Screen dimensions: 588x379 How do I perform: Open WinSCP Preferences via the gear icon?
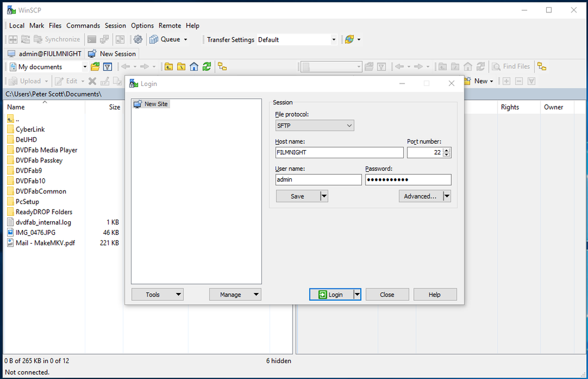tap(137, 39)
